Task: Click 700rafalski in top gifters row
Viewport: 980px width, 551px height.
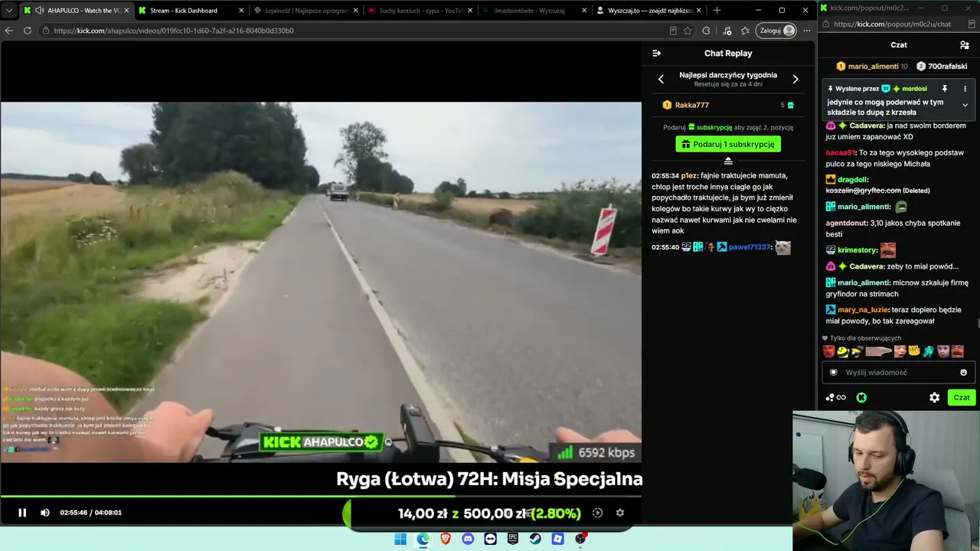Action: click(x=942, y=67)
